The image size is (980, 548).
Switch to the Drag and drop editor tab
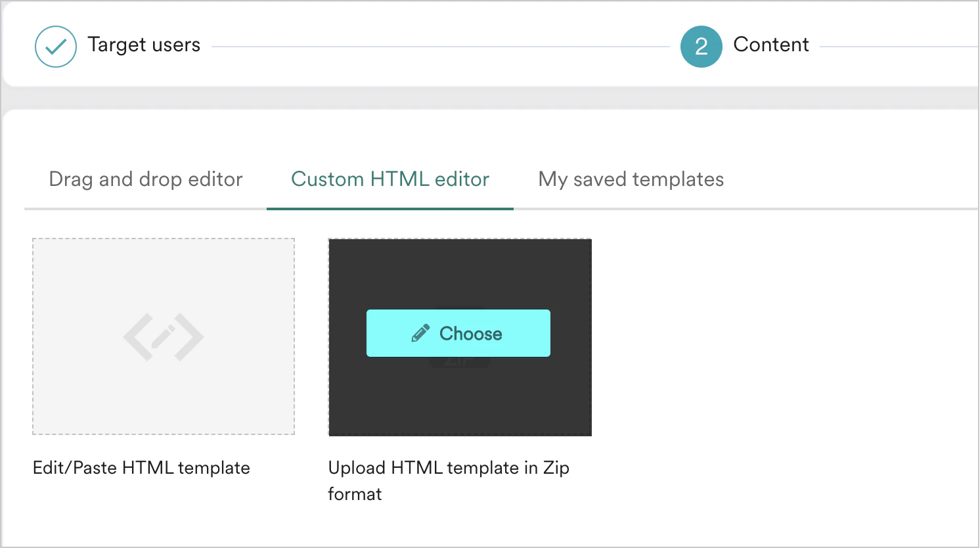(145, 179)
